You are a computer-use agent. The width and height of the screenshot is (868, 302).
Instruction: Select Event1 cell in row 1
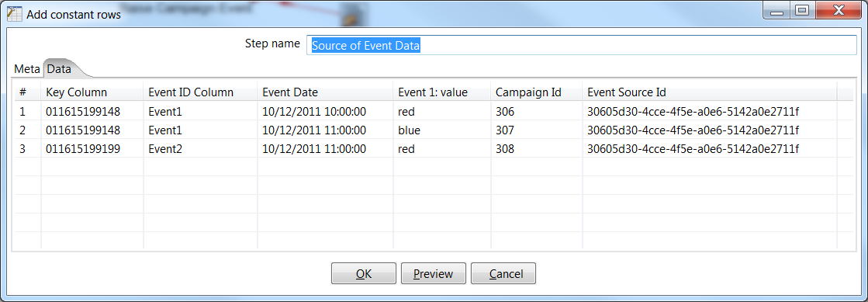[x=200, y=112]
